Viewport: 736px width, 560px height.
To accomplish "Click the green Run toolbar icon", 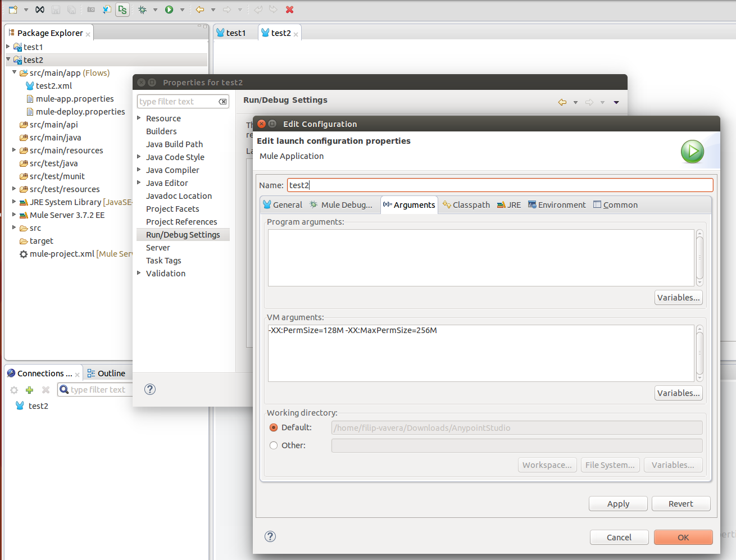I will point(169,10).
